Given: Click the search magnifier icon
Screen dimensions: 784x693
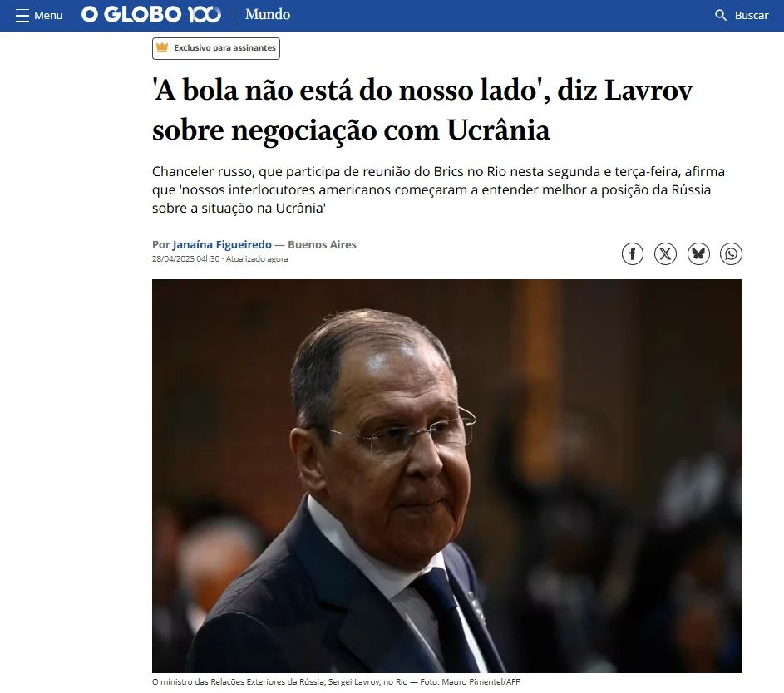Looking at the screenshot, I should 721,15.
